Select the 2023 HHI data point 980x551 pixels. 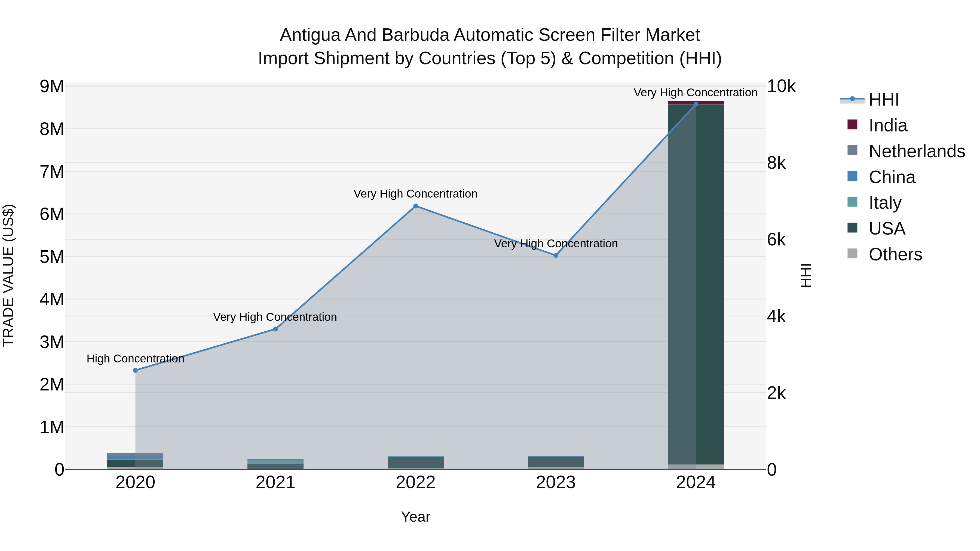pos(556,256)
